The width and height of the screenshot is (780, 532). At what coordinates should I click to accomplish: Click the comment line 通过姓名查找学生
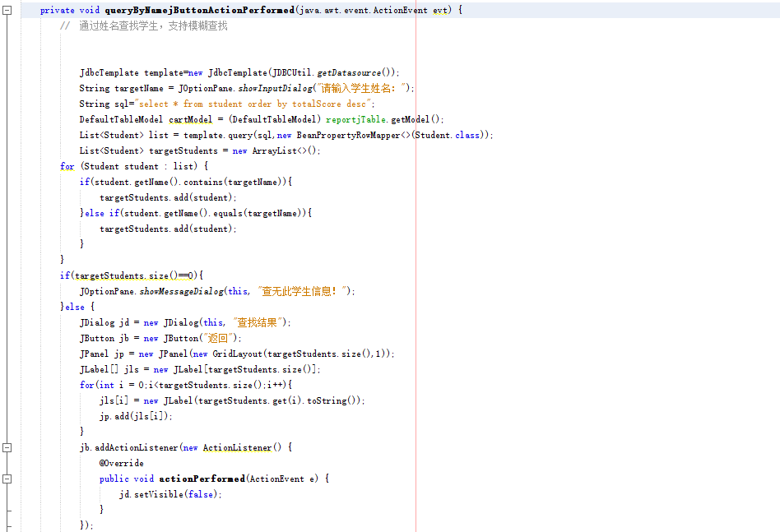coord(143,25)
